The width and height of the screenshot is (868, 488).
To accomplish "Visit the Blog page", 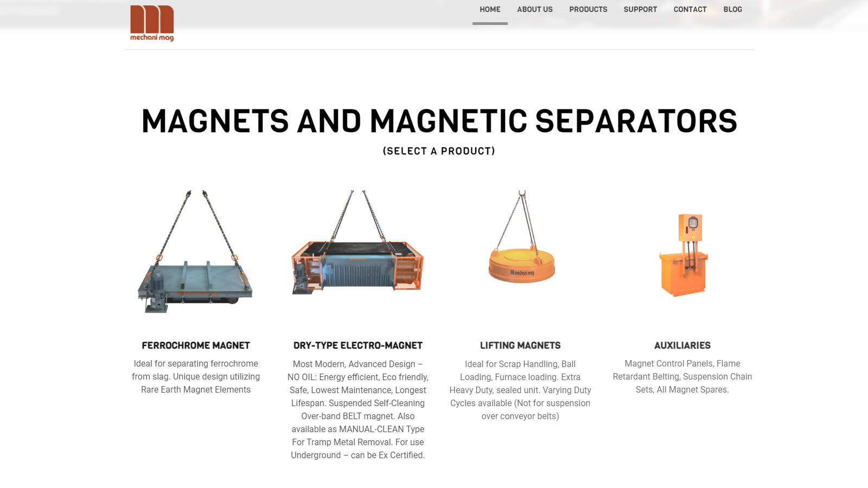I will (x=732, y=9).
